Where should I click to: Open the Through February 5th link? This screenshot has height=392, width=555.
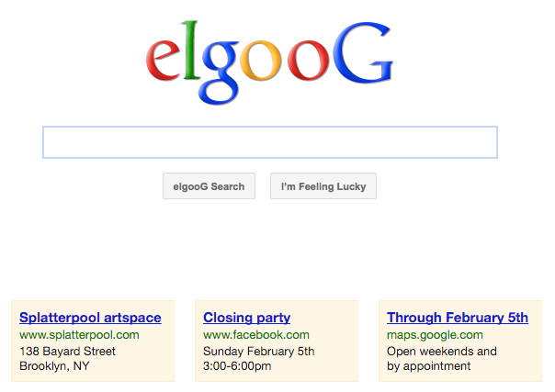[458, 318]
